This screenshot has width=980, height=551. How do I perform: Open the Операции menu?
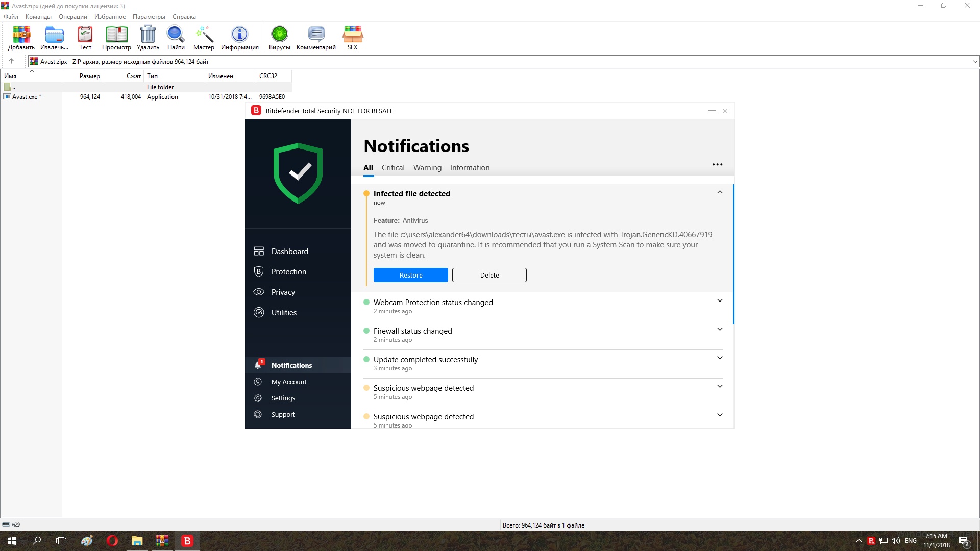click(72, 17)
